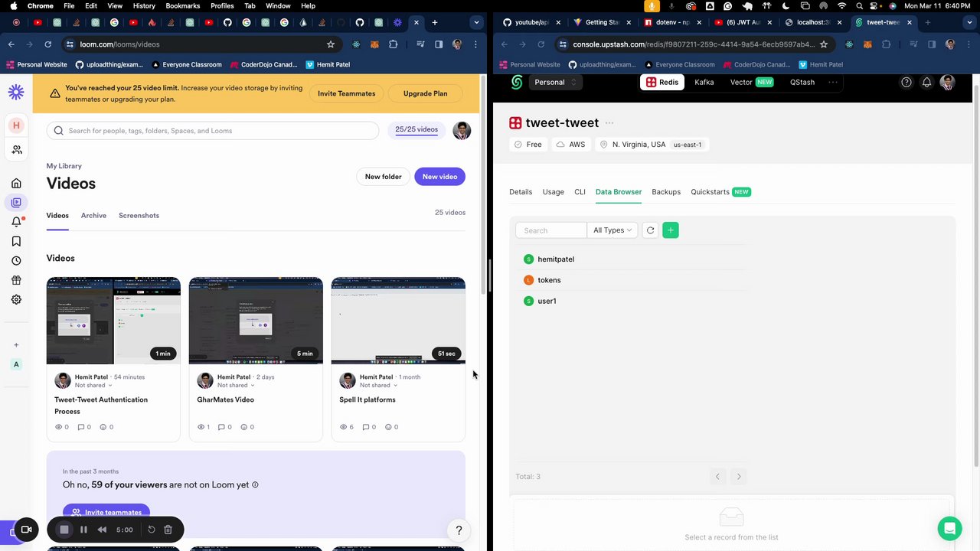980x551 pixels.
Task: Add a new key with green plus
Action: (671, 230)
